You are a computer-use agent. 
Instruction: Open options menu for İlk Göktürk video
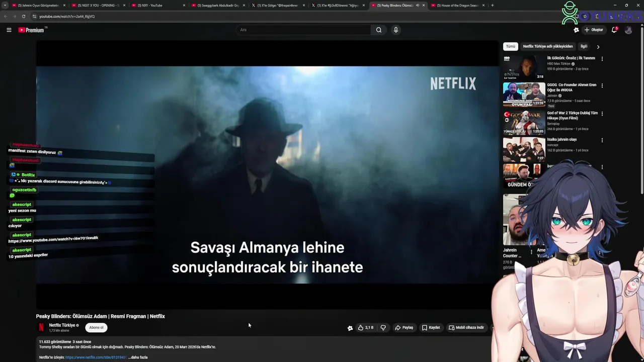click(x=602, y=59)
